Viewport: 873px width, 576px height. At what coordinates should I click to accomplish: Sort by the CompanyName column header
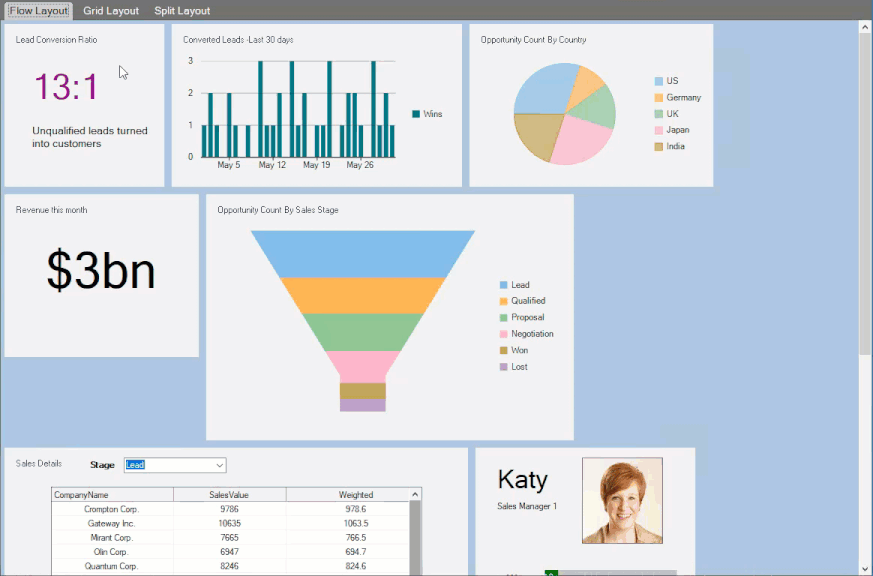[x=112, y=494]
